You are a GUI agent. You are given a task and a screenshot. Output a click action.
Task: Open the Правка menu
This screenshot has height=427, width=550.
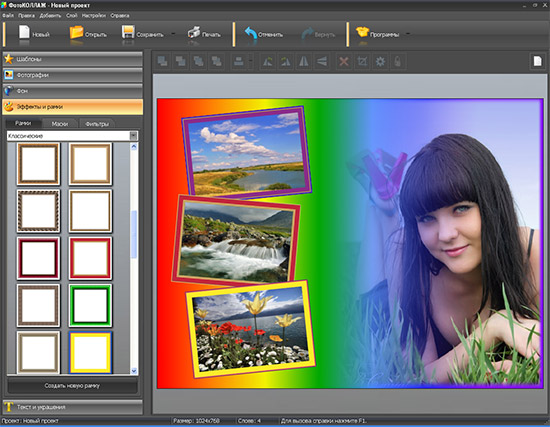26,15
